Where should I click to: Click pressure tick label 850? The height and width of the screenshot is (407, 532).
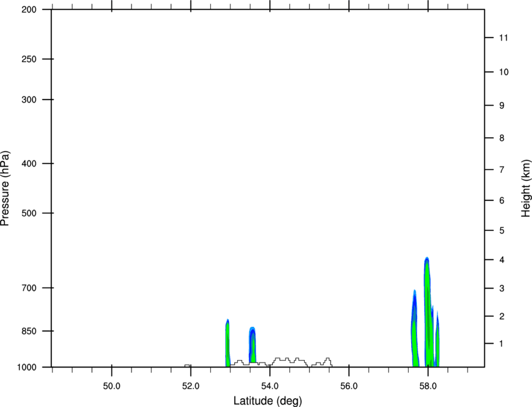click(29, 331)
